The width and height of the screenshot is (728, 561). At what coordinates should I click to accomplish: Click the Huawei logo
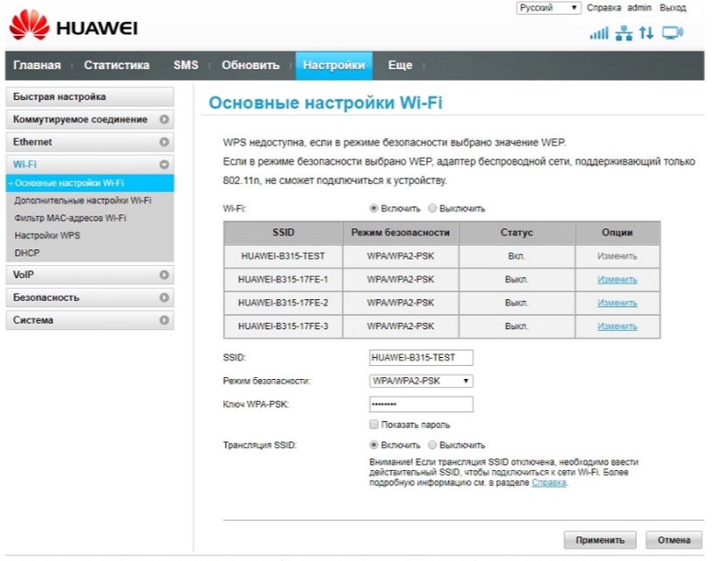(x=73, y=25)
